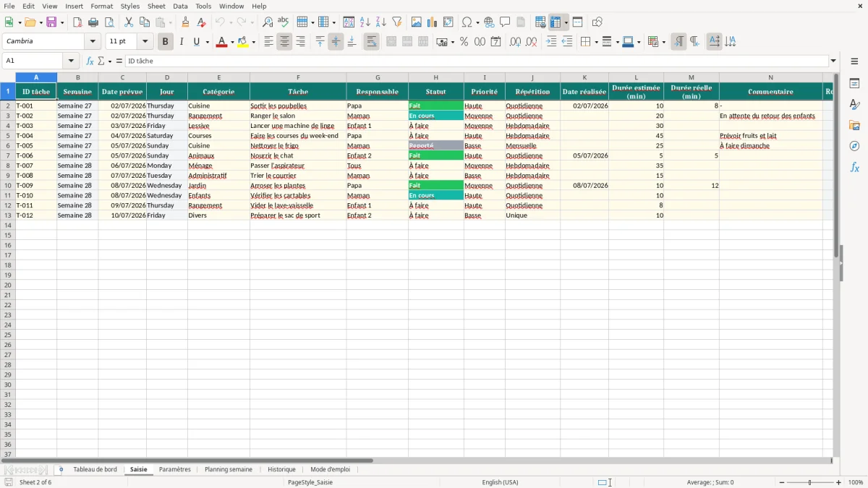868x488 pixels.
Task: Insert a comment
Action: coord(506,22)
